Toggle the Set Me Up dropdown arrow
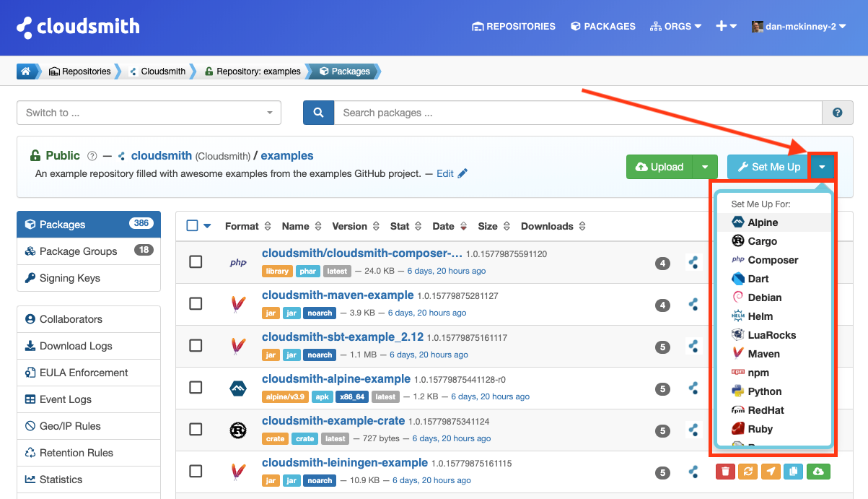868x499 pixels. (822, 167)
